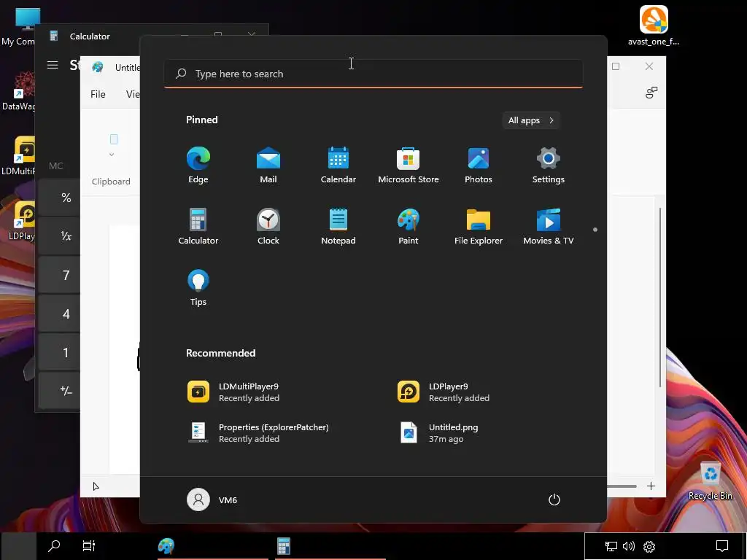
Task: Open network icon in system tray
Action: [x=611, y=546]
